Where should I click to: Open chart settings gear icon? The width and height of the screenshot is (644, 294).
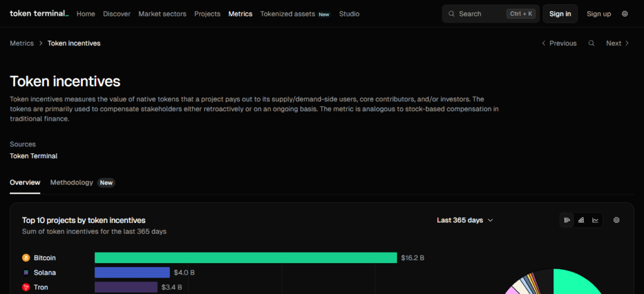click(x=616, y=220)
